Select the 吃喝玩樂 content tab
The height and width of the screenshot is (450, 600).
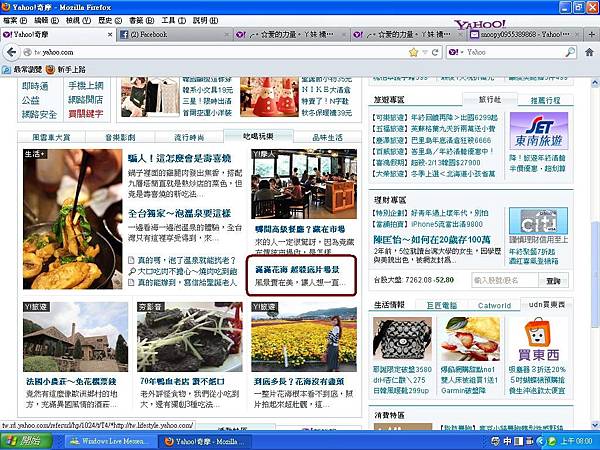tap(258, 136)
